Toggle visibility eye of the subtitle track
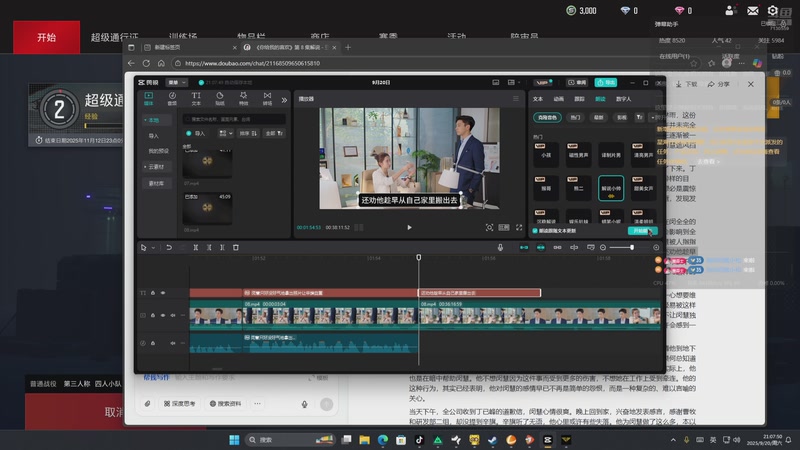 (163, 293)
